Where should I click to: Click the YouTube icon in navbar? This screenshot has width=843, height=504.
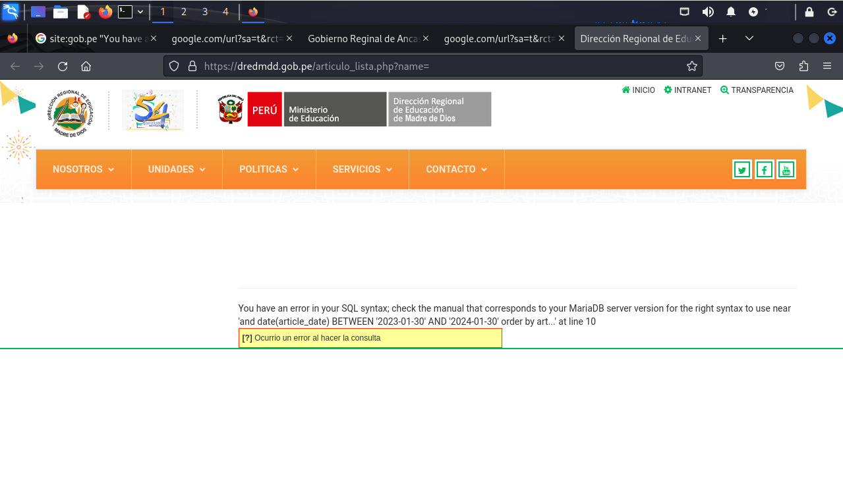[786, 170]
